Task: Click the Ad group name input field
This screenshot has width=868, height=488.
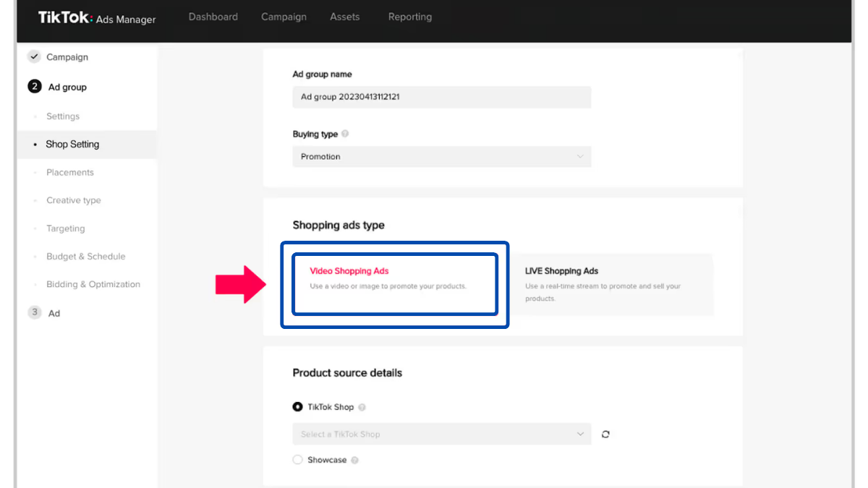Action: [441, 97]
